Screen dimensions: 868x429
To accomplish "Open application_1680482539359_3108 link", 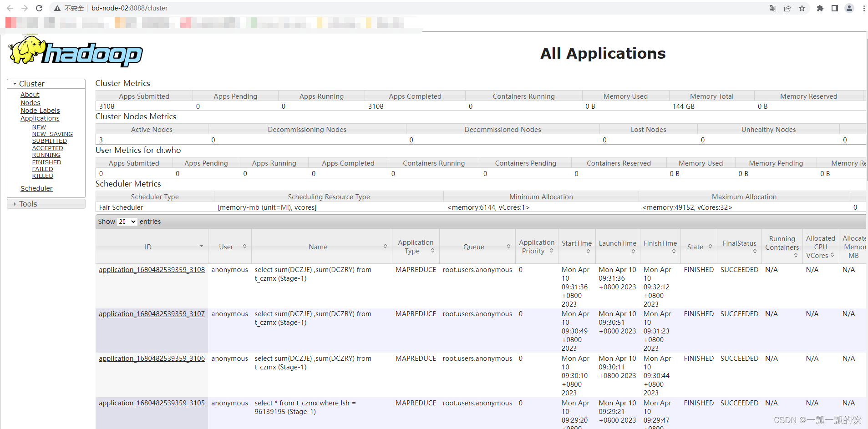I will 152,270.
